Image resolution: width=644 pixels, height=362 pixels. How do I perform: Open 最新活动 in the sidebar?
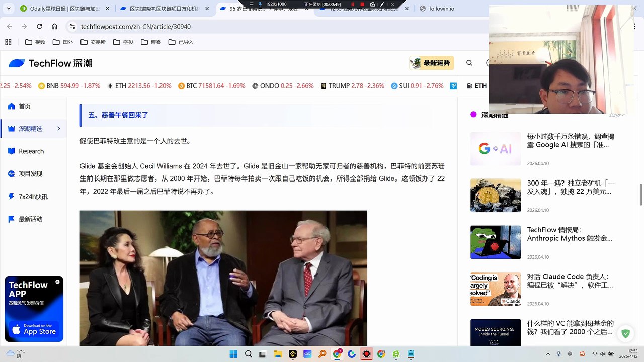click(33, 219)
